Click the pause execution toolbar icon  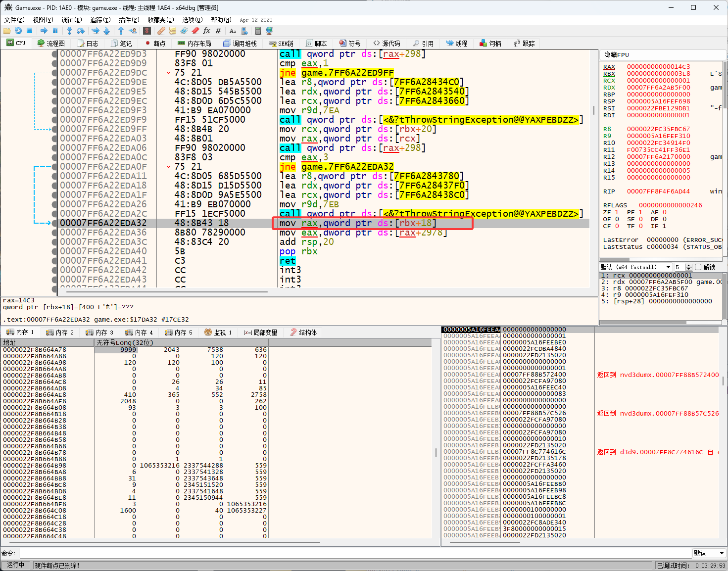[x=55, y=31]
